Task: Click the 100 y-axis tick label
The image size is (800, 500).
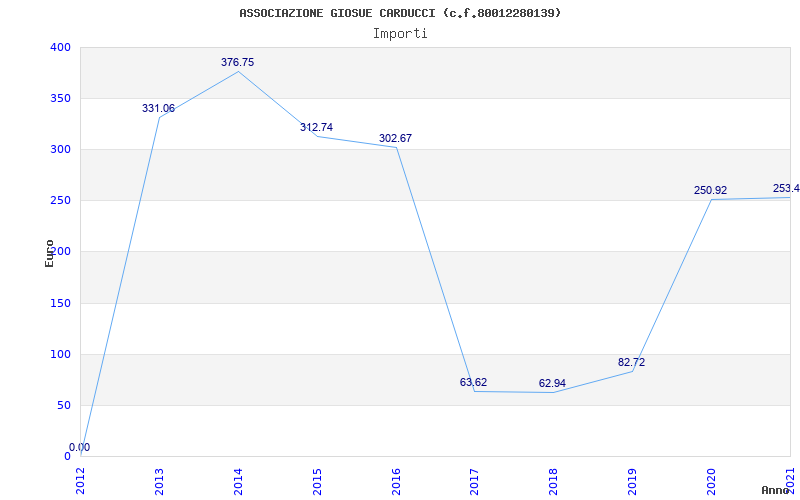Action: (60, 355)
